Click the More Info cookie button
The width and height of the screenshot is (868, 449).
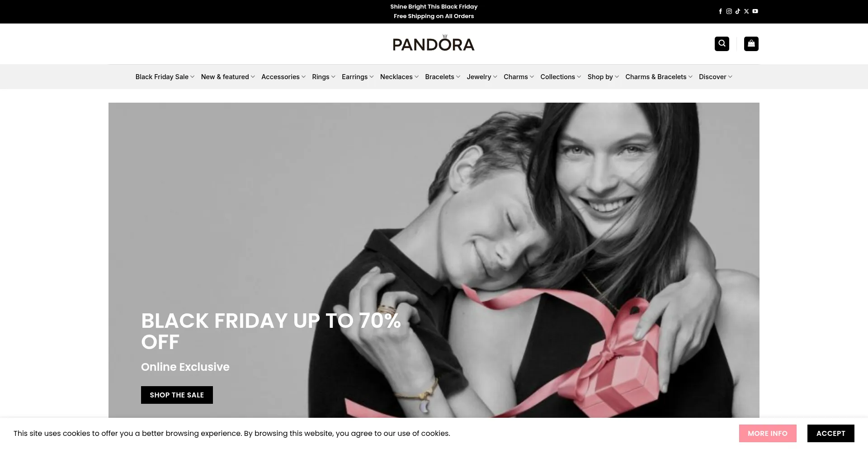pos(768,433)
